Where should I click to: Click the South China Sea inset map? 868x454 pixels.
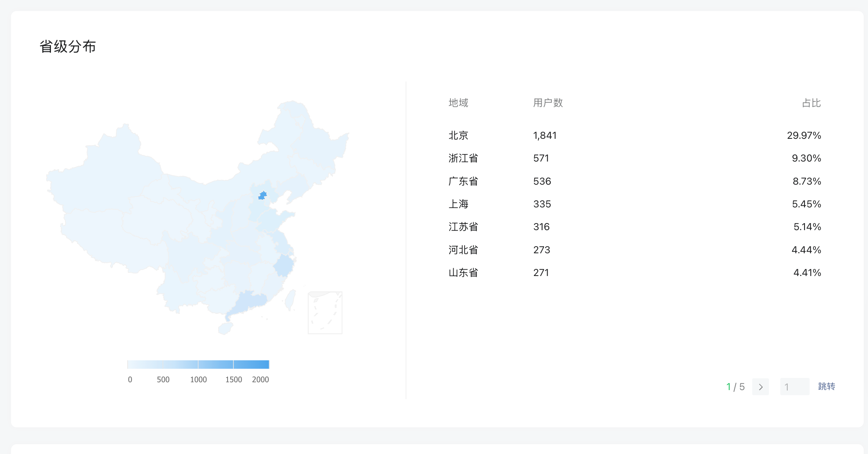click(325, 313)
